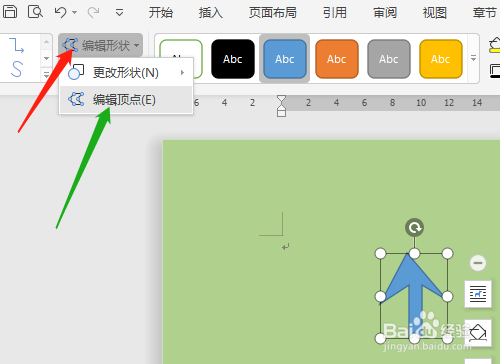Choose 更改形状(N) from the menu
This screenshot has width=500, height=364.
point(126,72)
